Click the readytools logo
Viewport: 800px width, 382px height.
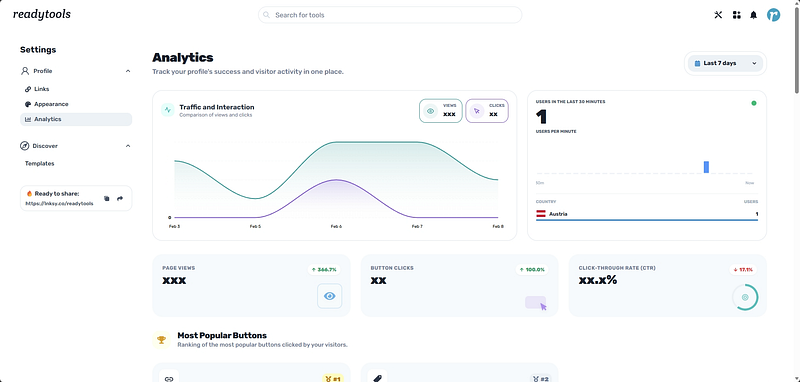click(x=42, y=14)
